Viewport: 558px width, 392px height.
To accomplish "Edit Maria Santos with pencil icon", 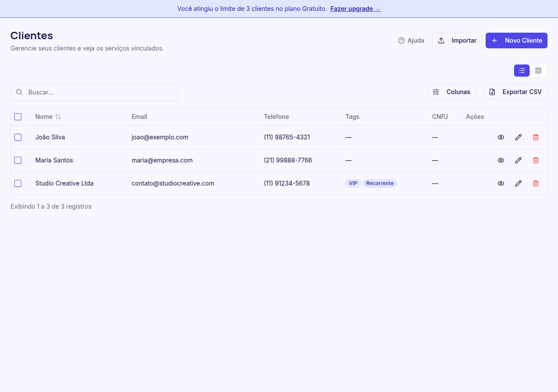I will (518, 160).
